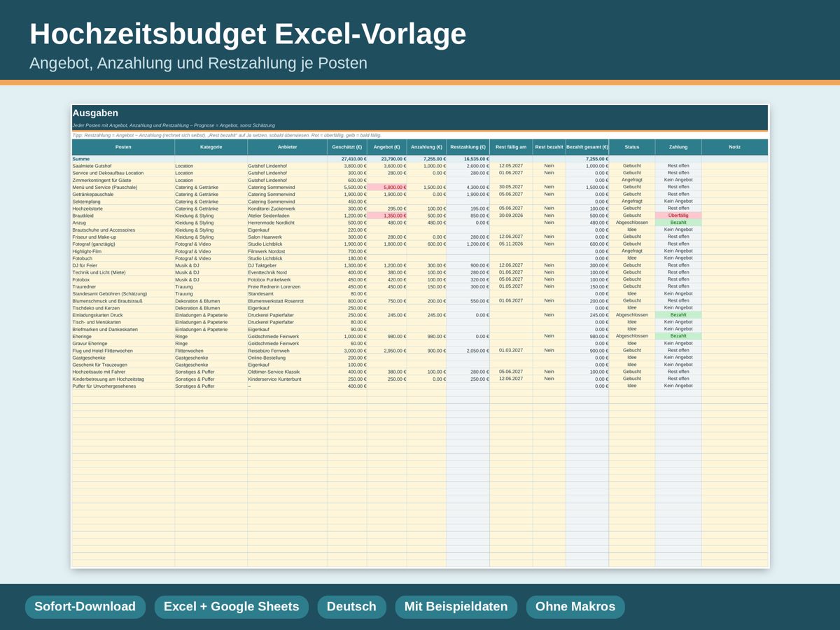Image resolution: width=840 pixels, height=630 pixels.
Task: Select the green Bezahlt cell in Anzug row
Action: (x=678, y=223)
